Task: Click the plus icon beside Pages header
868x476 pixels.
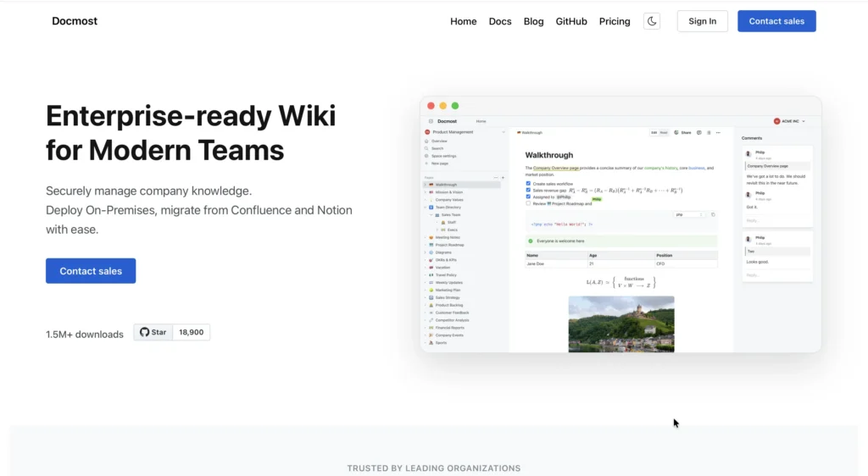Action: 503,178
